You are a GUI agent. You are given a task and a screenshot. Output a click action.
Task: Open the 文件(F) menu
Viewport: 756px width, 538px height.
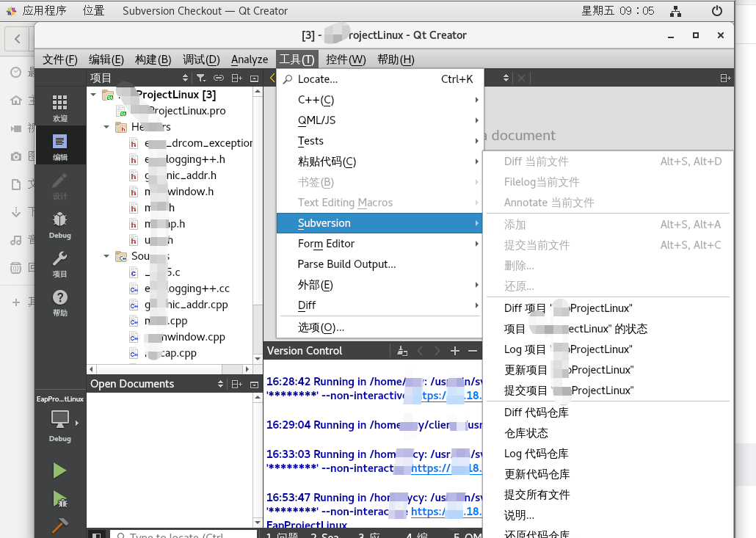coord(59,59)
